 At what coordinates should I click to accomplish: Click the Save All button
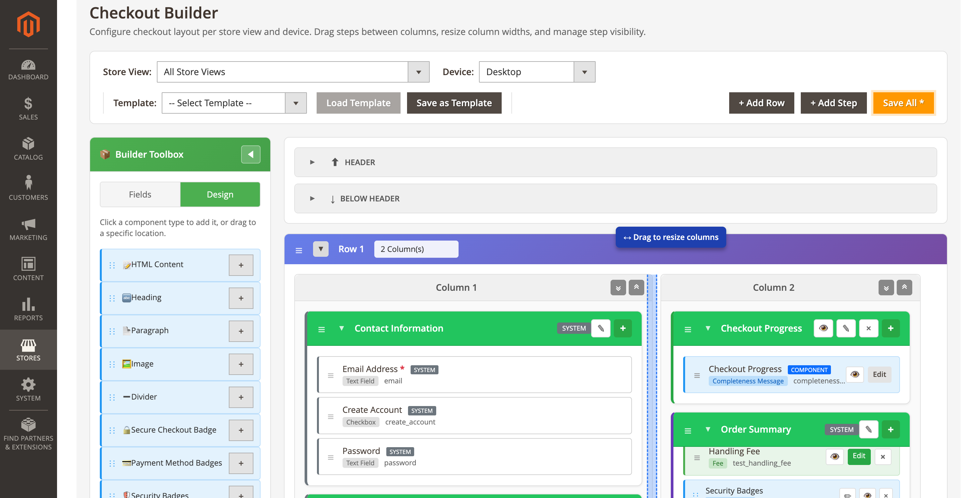[903, 103]
